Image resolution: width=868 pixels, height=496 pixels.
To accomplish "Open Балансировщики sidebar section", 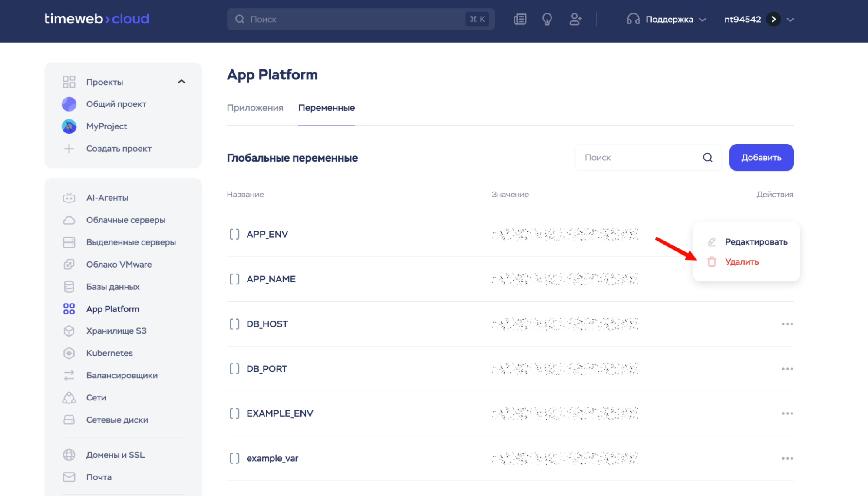I will point(122,375).
